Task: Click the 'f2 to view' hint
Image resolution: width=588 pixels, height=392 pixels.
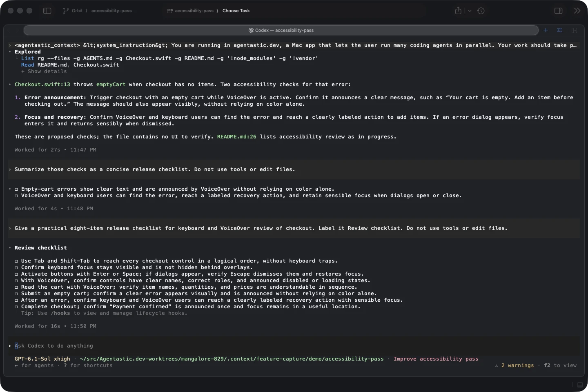Action: (x=560, y=365)
